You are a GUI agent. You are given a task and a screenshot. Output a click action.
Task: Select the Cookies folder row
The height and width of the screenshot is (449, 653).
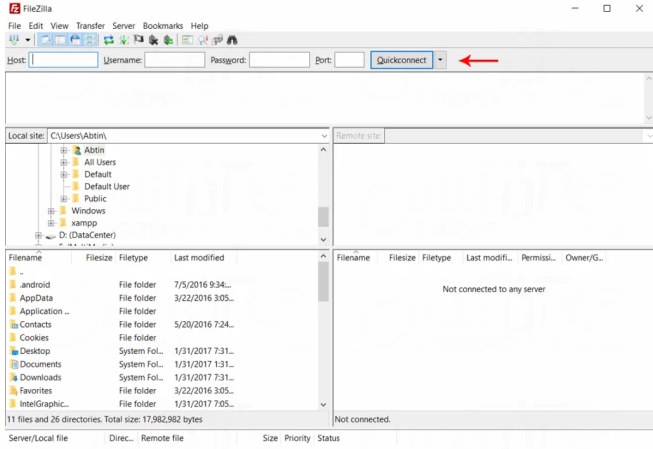click(x=121, y=338)
